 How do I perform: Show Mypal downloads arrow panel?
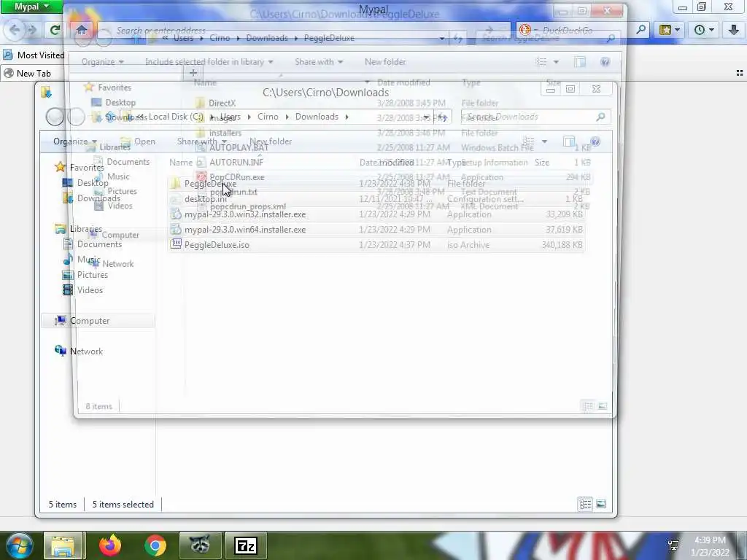point(734,30)
